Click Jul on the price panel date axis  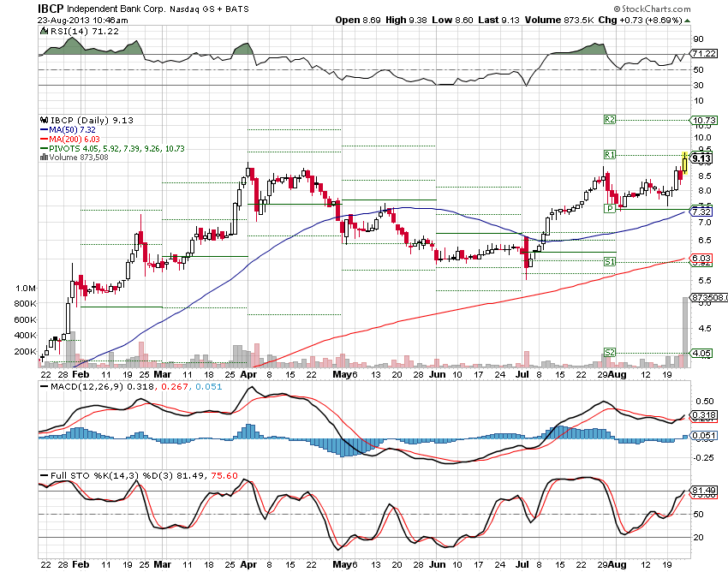point(522,375)
